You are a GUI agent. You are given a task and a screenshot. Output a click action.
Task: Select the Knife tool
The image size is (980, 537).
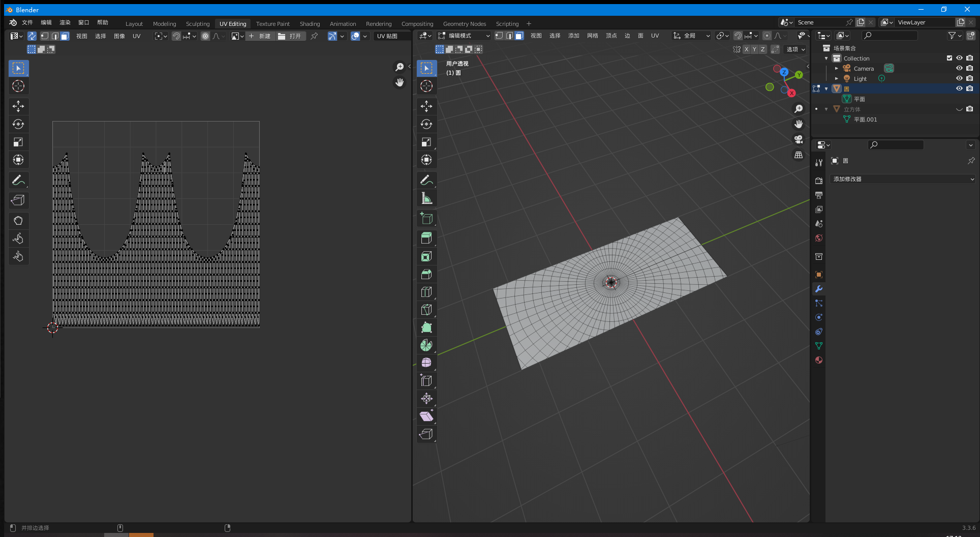(426, 310)
